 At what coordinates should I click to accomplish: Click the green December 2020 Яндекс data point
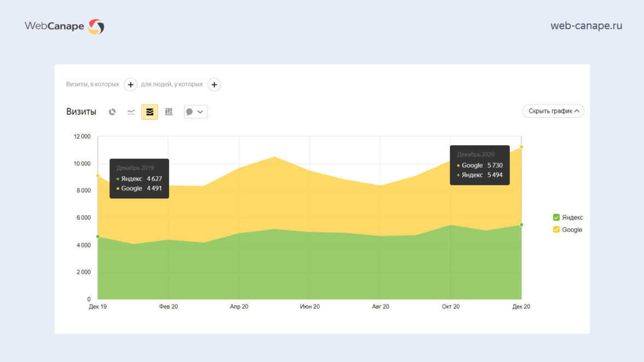point(521,225)
